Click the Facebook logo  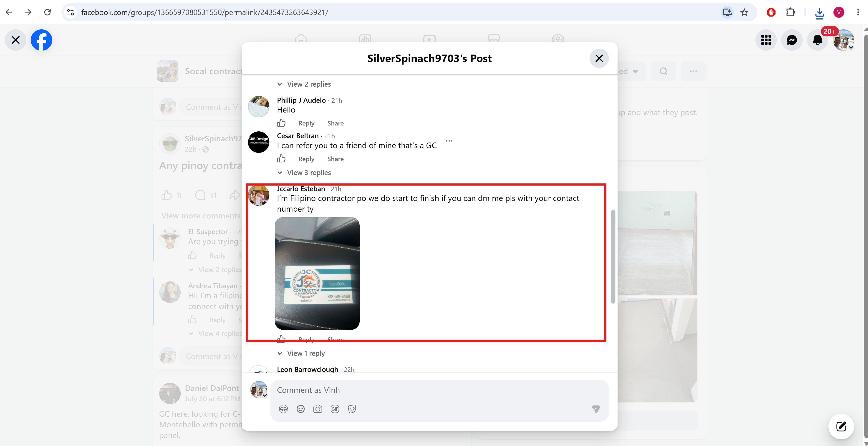[x=41, y=40]
